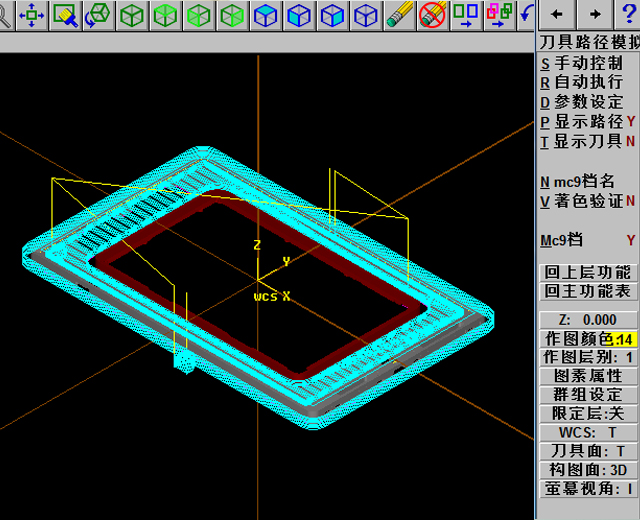Click the fit-to-screen arrows icon

[32, 15]
